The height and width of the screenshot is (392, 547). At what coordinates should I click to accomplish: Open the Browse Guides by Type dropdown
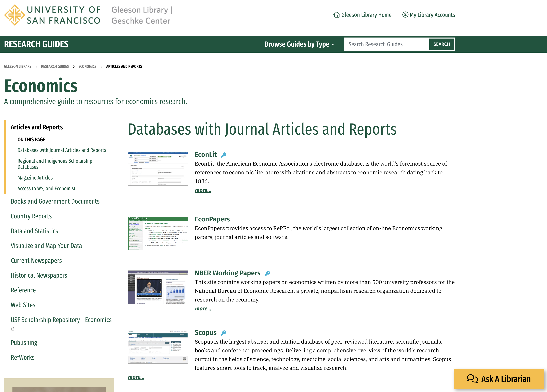pos(299,44)
